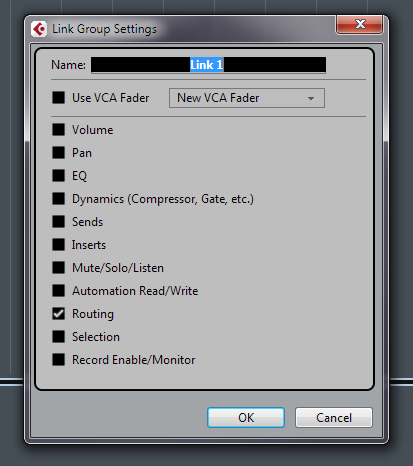Turn on the Sends checkbox
The width and height of the screenshot is (413, 466).
(58, 222)
